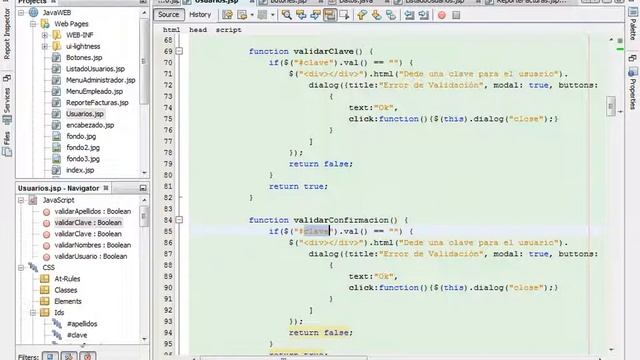Close the Navigator tab
This screenshot has height=360, width=640.
[106, 188]
